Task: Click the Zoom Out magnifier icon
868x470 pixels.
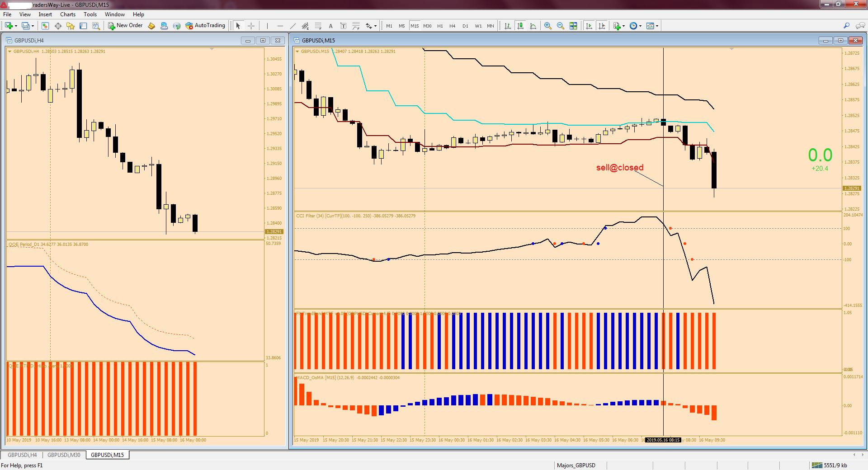Action: pyautogui.click(x=561, y=26)
